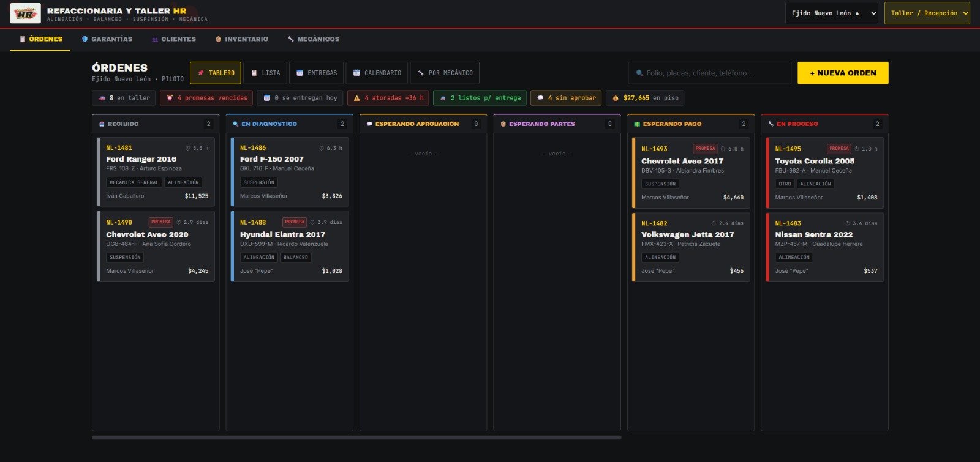The height and width of the screenshot is (462, 980).
Task: Click the magnifier icon in En Diagnóstico header
Action: click(x=236, y=124)
